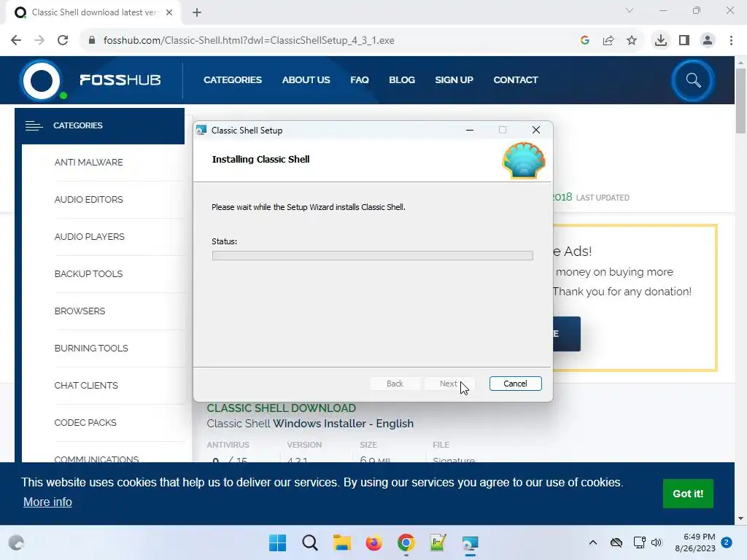Select ANTI MALWARE category
Viewport: 747px width, 560px height.
(88, 163)
